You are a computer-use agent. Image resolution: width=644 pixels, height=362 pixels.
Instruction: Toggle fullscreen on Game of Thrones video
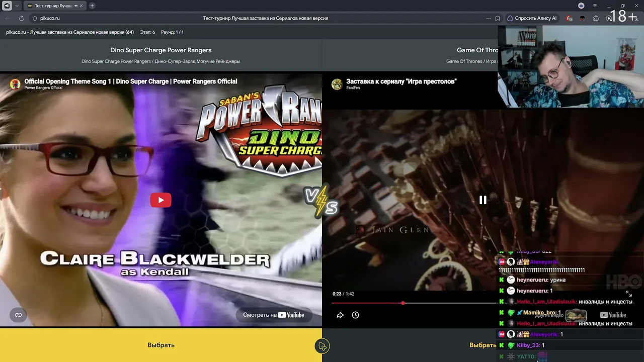click(x=628, y=294)
